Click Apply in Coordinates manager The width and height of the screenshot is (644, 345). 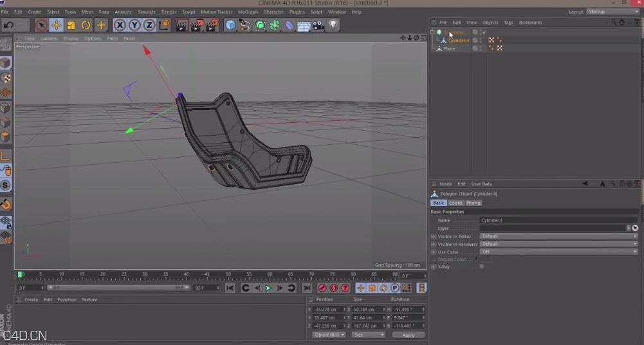(x=409, y=335)
